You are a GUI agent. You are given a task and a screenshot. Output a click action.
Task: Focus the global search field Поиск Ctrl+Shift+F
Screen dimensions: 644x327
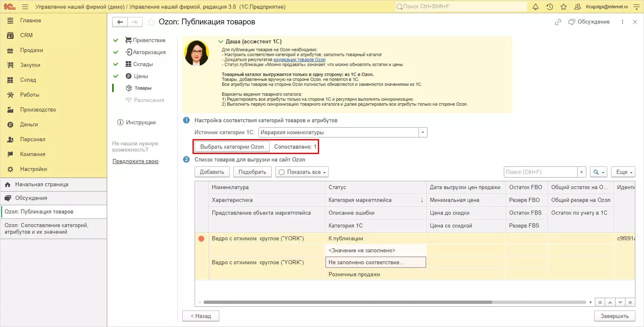click(x=461, y=7)
